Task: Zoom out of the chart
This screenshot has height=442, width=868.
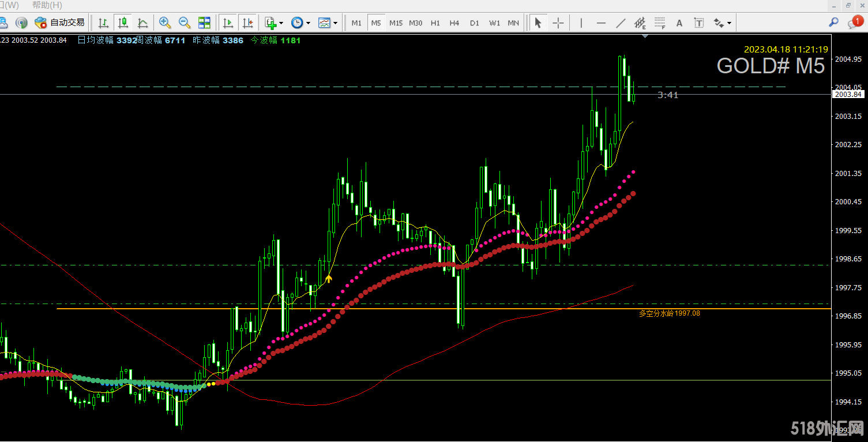Action: click(x=185, y=23)
